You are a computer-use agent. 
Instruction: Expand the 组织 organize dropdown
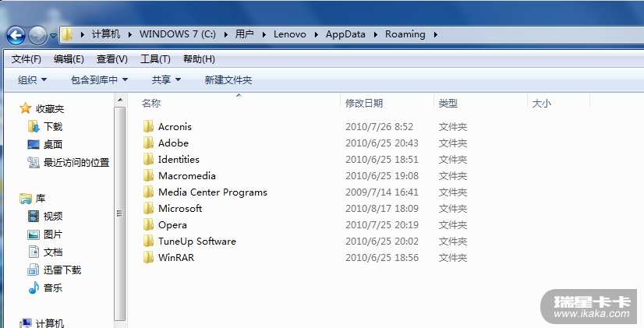32,80
